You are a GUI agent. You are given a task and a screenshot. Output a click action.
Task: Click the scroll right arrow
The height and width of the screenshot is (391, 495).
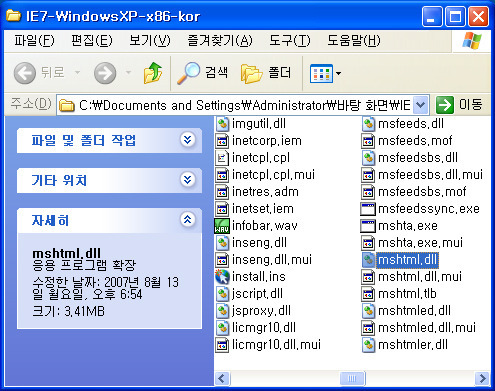pyautogui.click(x=482, y=378)
